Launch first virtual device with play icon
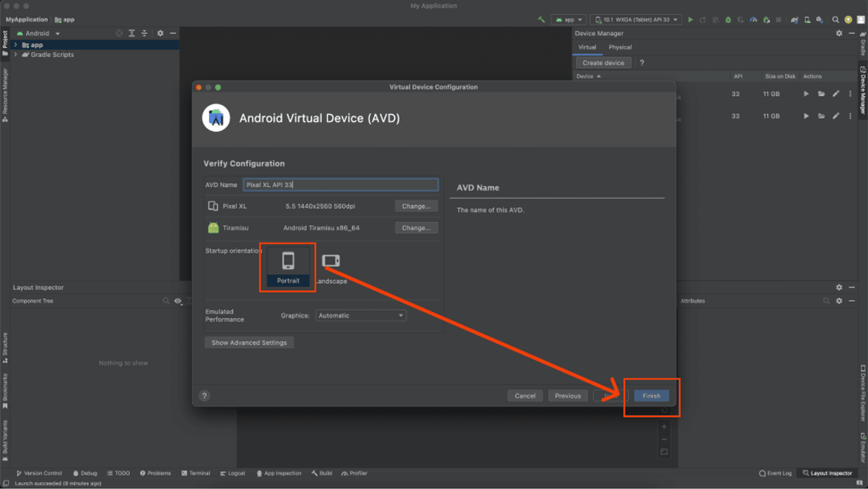The width and height of the screenshot is (868, 489). pyautogui.click(x=806, y=94)
